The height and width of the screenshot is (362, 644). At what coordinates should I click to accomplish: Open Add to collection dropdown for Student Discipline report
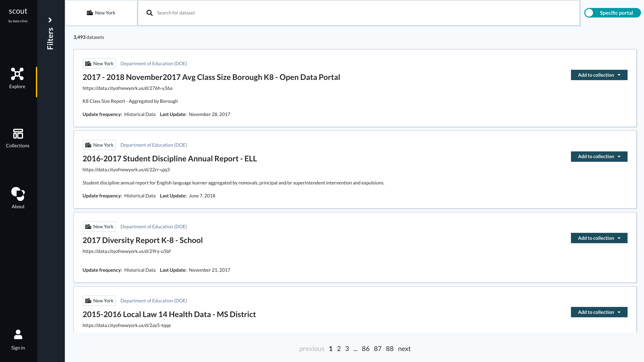[x=599, y=156]
